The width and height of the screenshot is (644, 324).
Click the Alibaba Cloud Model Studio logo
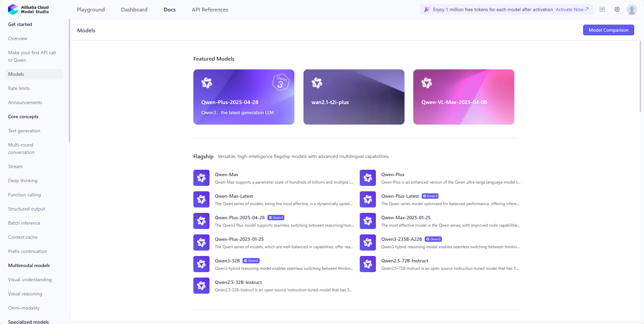pos(28,9)
